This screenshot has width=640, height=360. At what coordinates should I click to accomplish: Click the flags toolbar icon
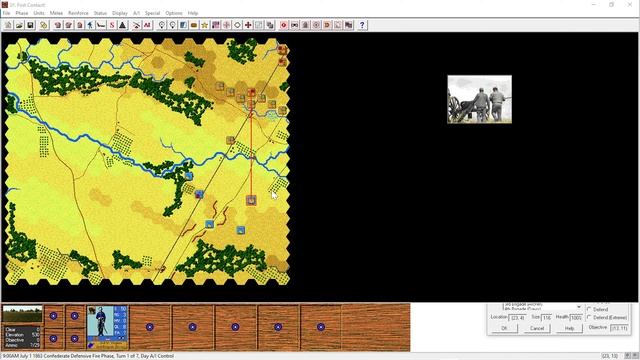348,25
